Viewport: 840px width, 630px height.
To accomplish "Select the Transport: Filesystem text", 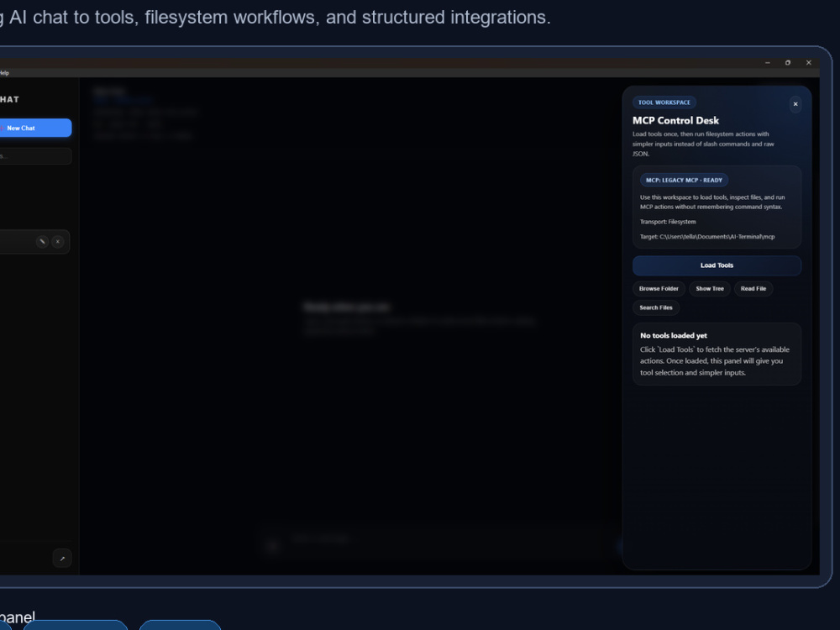I will [x=668, y=222].
